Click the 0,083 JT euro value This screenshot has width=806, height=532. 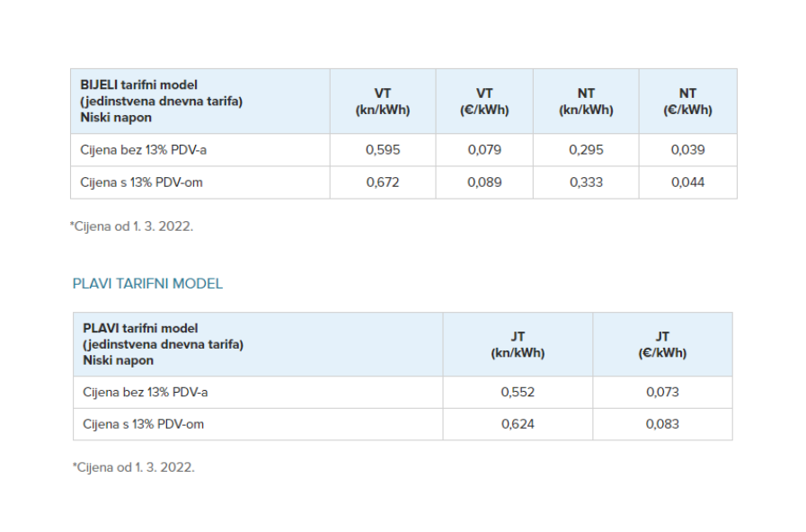coord(662,424)
